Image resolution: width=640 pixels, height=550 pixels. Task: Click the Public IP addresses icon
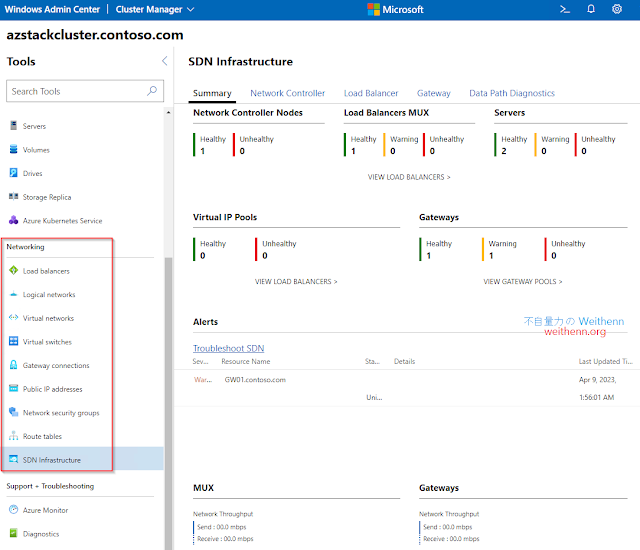[13, 388]
